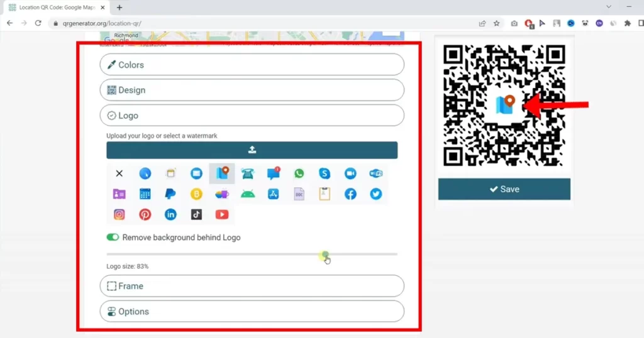Choose the clipboard resume watermark icon
Viewport: 644px width, 338px height.
[325, 194]
